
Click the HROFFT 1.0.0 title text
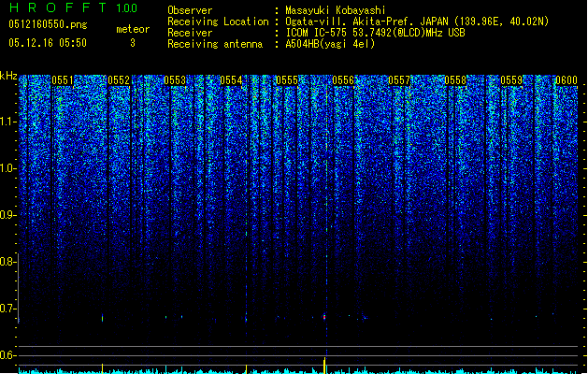(74, 7)
